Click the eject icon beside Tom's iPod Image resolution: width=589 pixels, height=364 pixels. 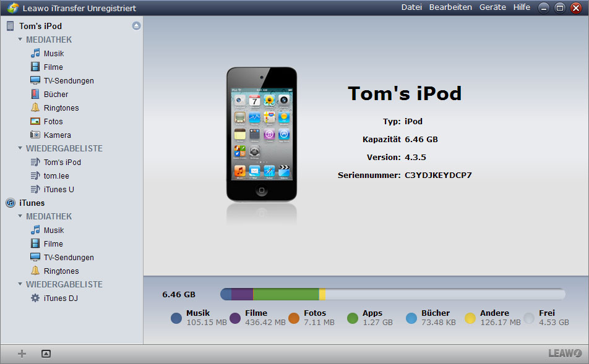coord(136,26)
